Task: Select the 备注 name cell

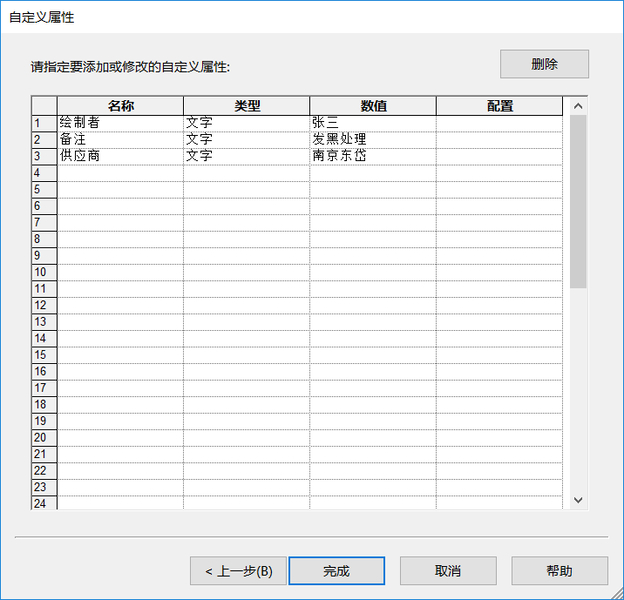Action: tap(121, 140)
